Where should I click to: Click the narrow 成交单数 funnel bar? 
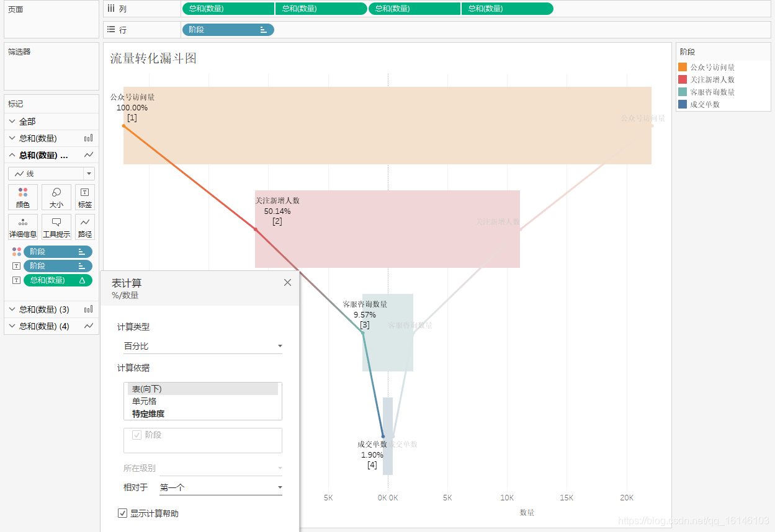(x=388, y=436)
